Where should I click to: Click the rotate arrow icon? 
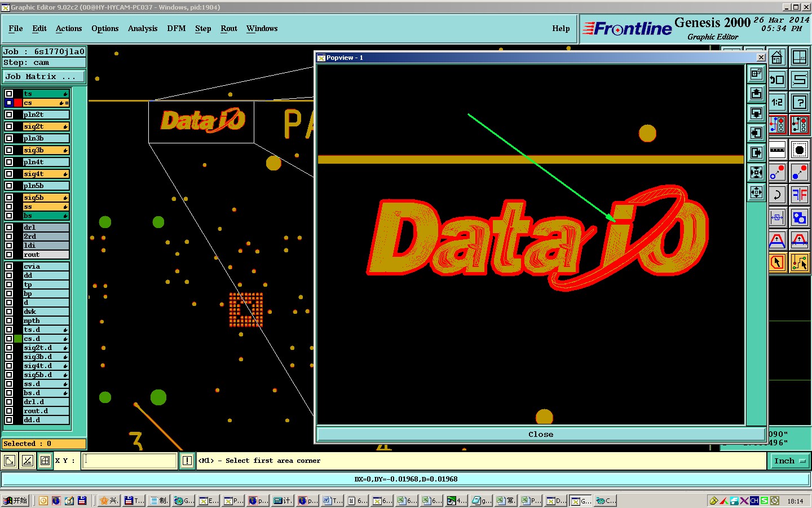tap(777, 195)
